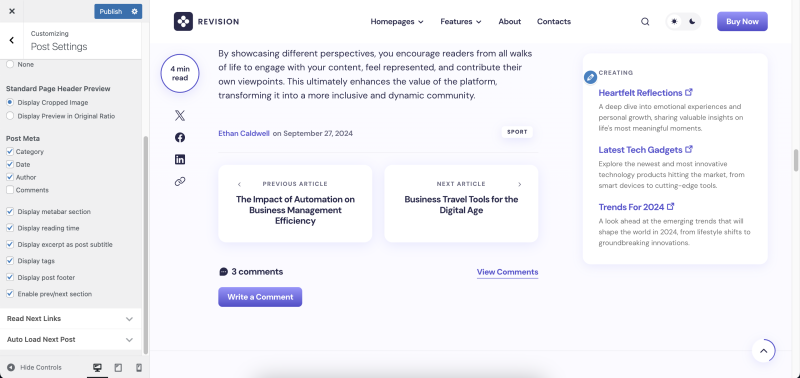Open the Contacts menu item
This screenshot has height=378, width=800.
[x=554, y=21]
